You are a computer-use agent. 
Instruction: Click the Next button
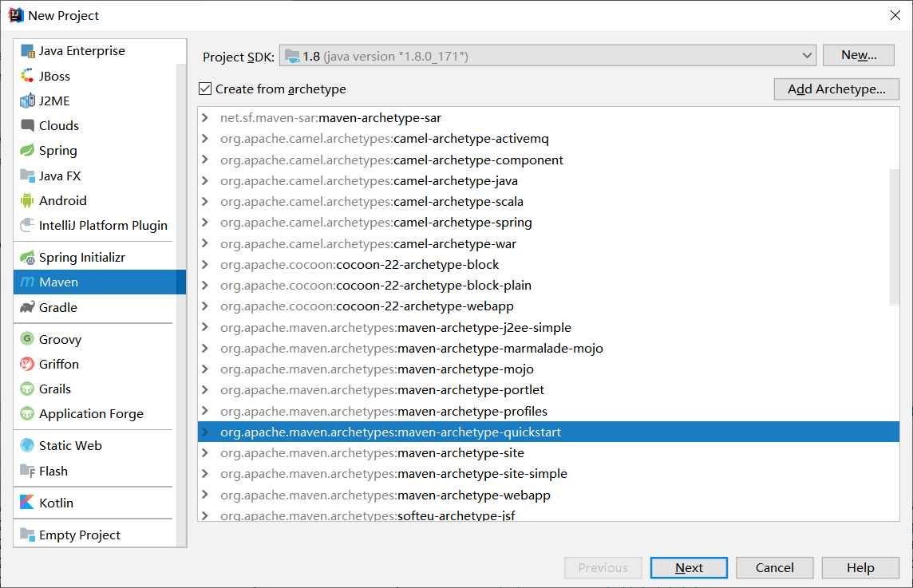click(x=688, y=567)
